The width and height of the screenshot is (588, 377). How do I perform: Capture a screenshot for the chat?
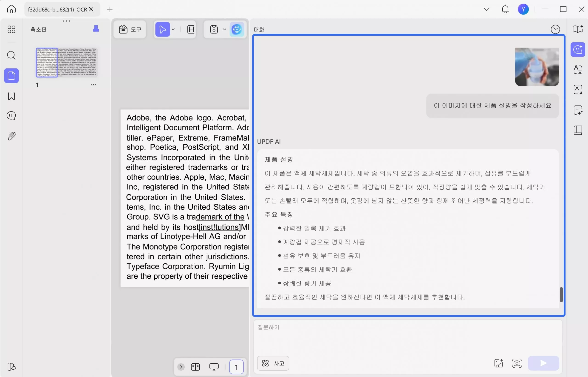click(517, 363)
